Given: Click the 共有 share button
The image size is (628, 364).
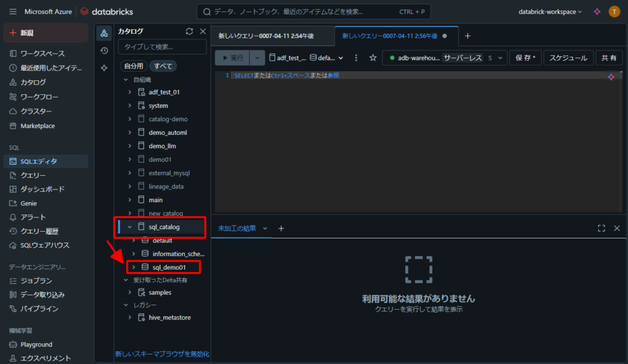Looking at the screenshot, I should (609, 58).
